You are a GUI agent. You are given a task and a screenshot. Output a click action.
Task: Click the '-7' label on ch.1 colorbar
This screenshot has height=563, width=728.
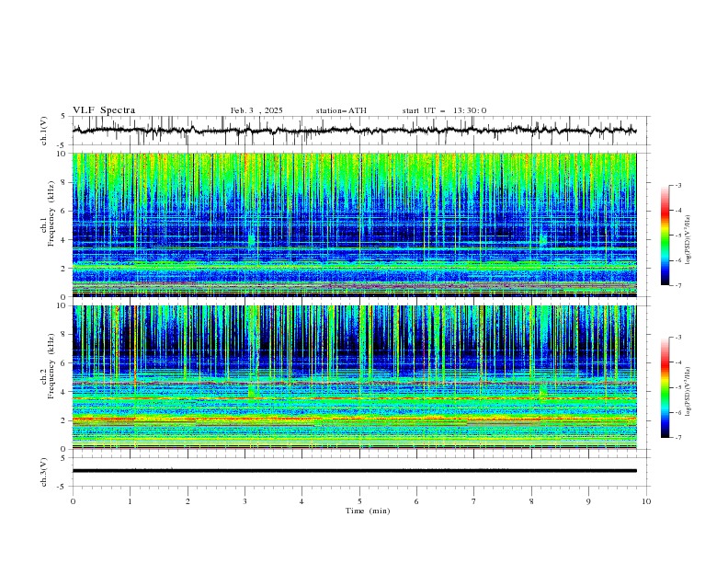click(677, 285)
